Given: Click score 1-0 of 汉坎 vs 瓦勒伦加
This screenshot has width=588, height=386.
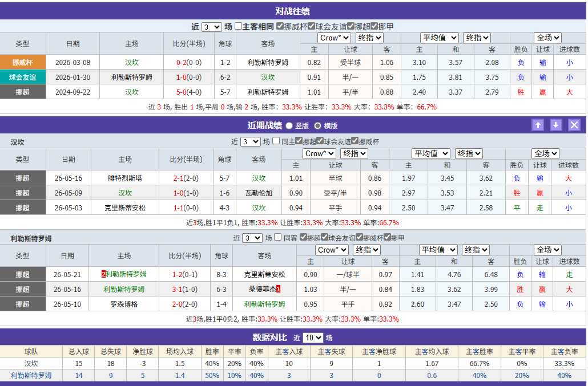Looking at the screenshot, I should pos(179,193).
